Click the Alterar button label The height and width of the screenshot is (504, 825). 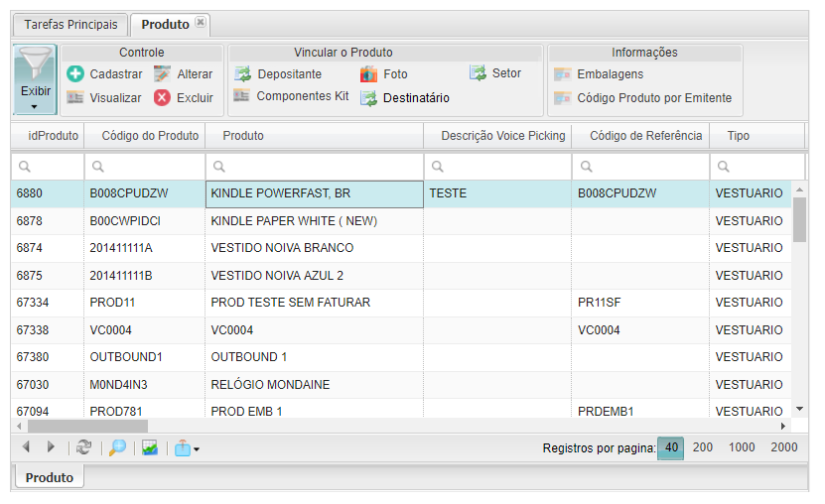(x=195, y=74)
